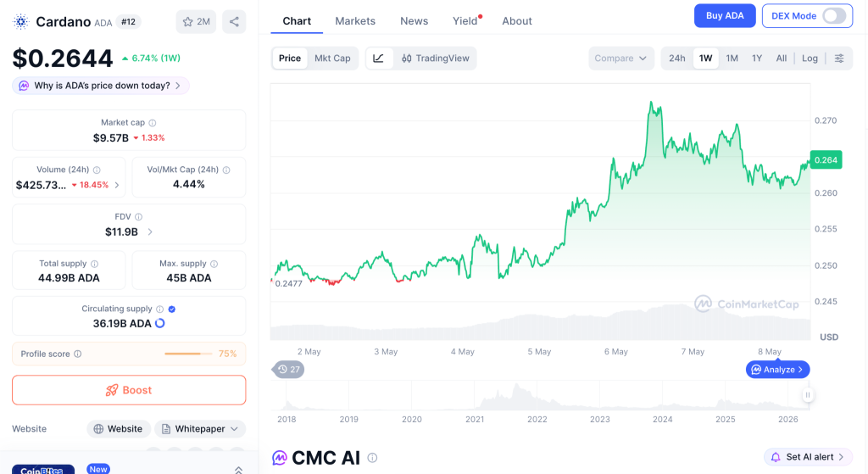Screen dimensions: 868x474
Task: Expand Volume 24h details chevron
Action: 117,185
